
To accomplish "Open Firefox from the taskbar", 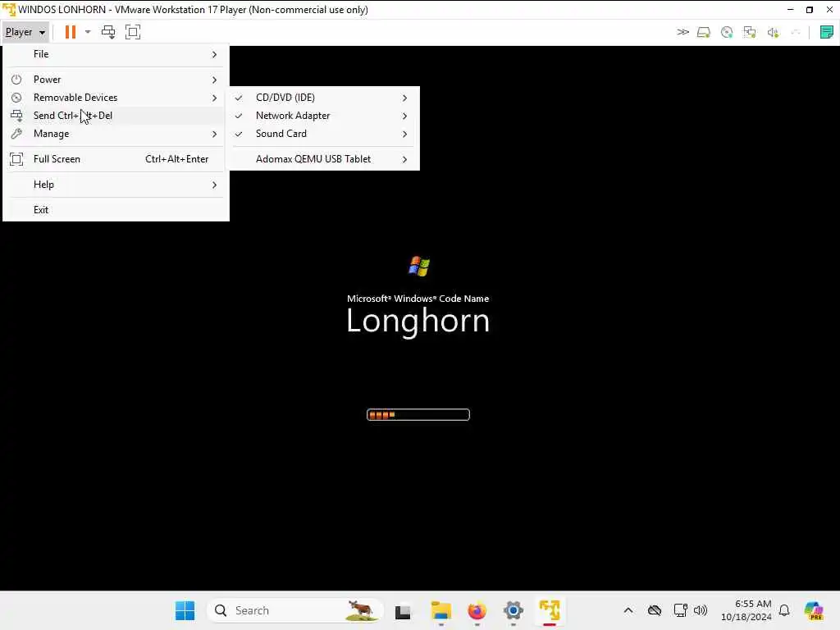I will click(477, 610).
